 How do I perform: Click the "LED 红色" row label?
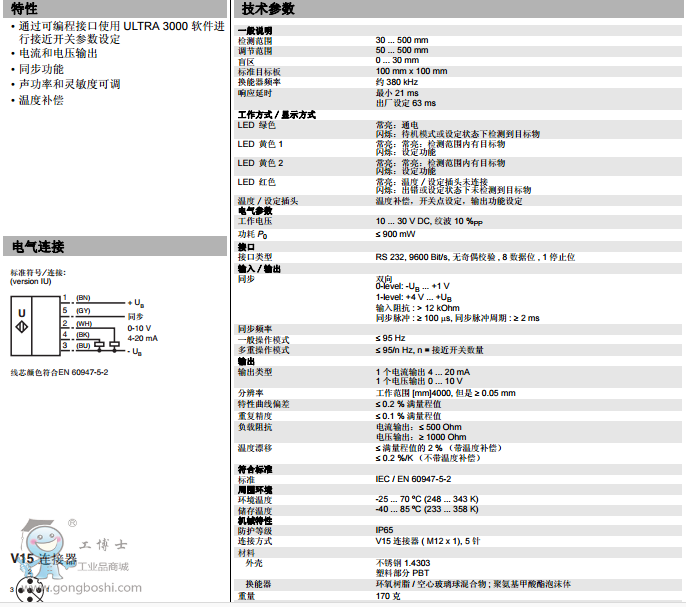(x=256, y=182)
